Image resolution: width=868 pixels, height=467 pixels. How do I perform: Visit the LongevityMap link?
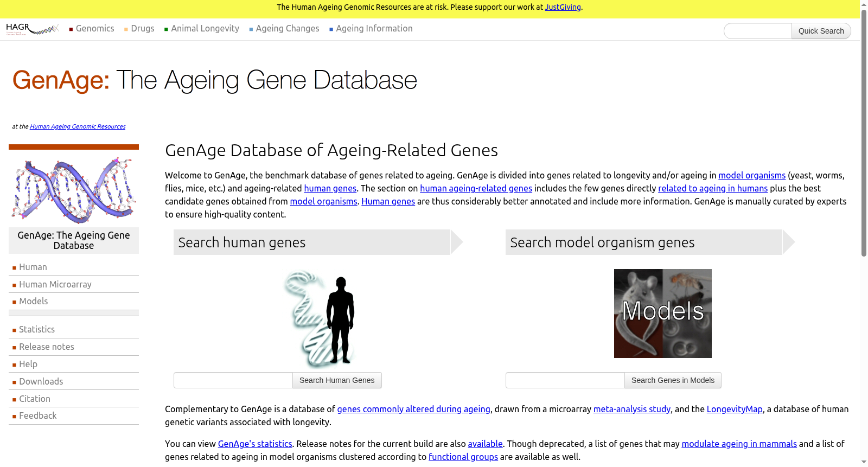[x=735, y=409]
